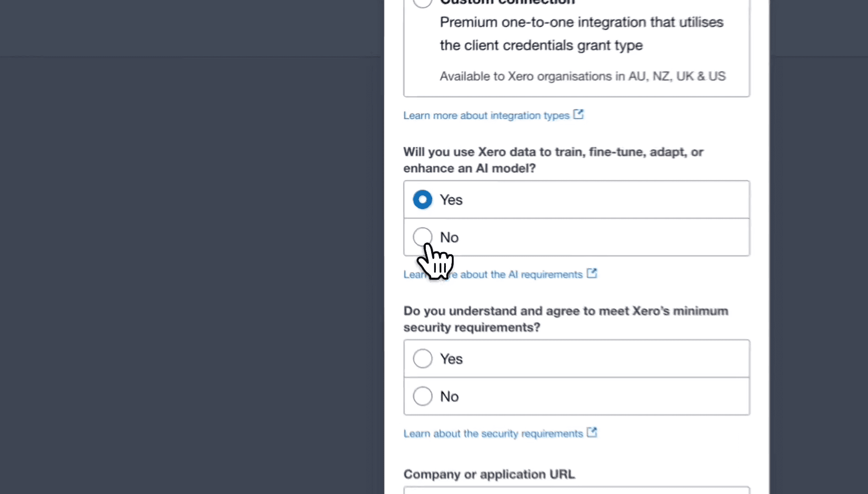Viewport: 868px width, 494px height.
Task: Click external-link icon beside integration types
Action: (579, 114)
